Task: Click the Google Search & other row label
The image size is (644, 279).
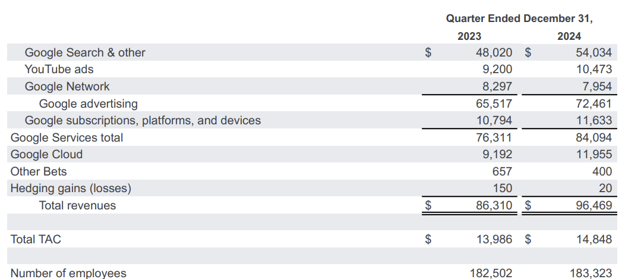Action: [85, 52]
